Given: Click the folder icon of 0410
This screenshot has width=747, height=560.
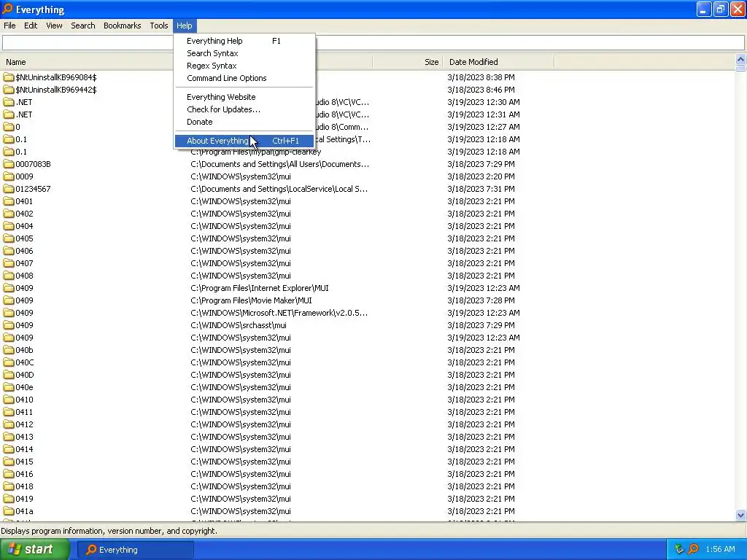Looking at the screenshot, I should pyautogui.click(x=9, y=400).
